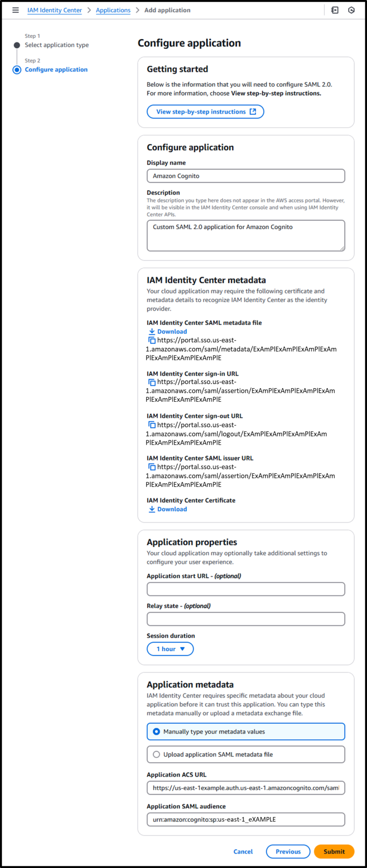
Task: Copy the IAM Identity Center sign-out URL
Action: point(152,424)
